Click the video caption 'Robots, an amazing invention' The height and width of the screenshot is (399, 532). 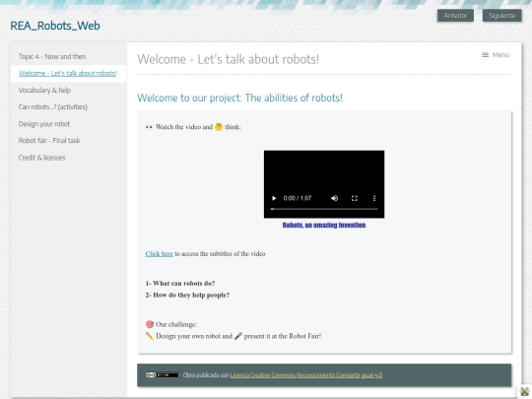coord(324,226)
